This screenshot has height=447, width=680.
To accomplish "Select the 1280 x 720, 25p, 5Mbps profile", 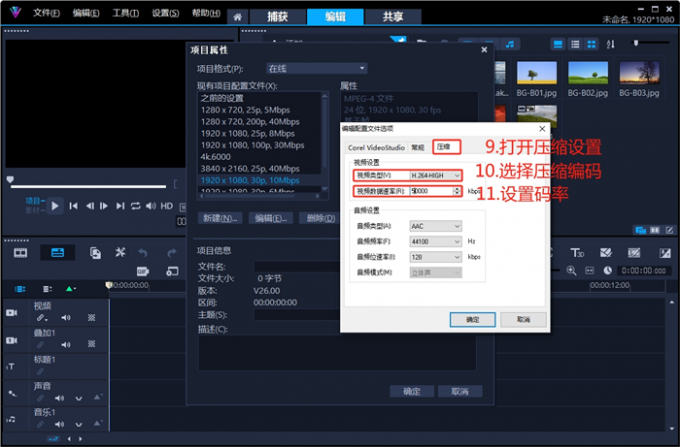I will (245, 110).
